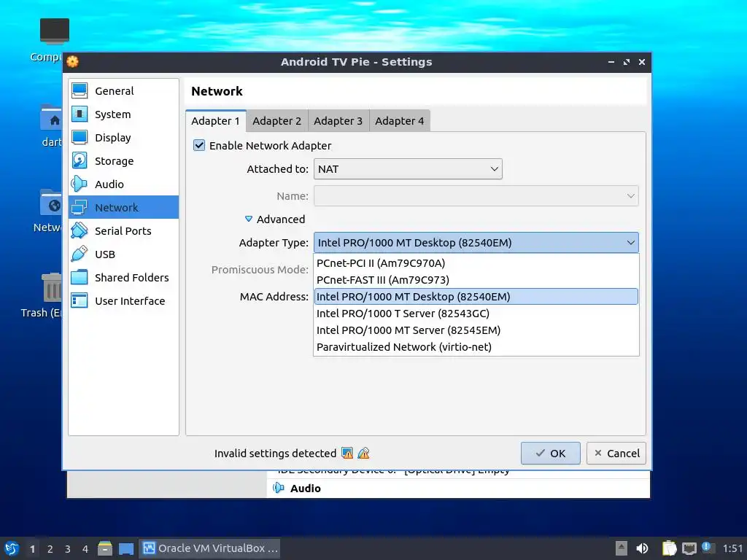Open the System settings category
747x560 pixels.
pyautogui.click(x=124, y=114)
